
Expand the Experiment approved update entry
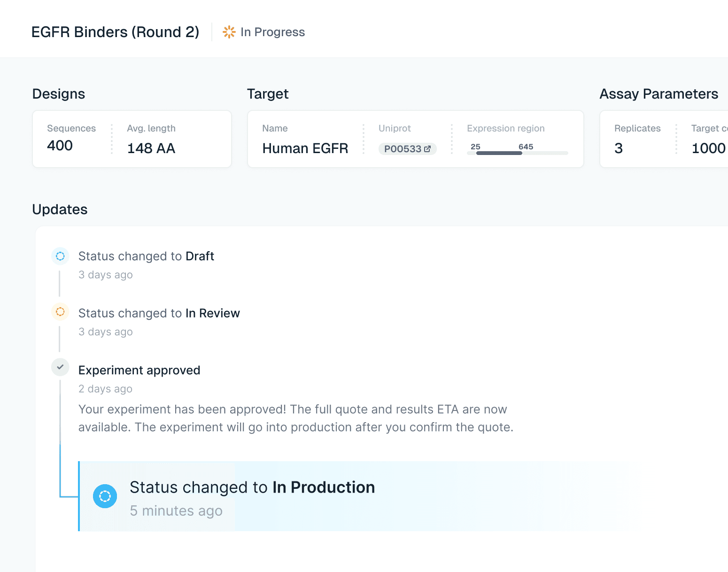[x=139, y=370]
